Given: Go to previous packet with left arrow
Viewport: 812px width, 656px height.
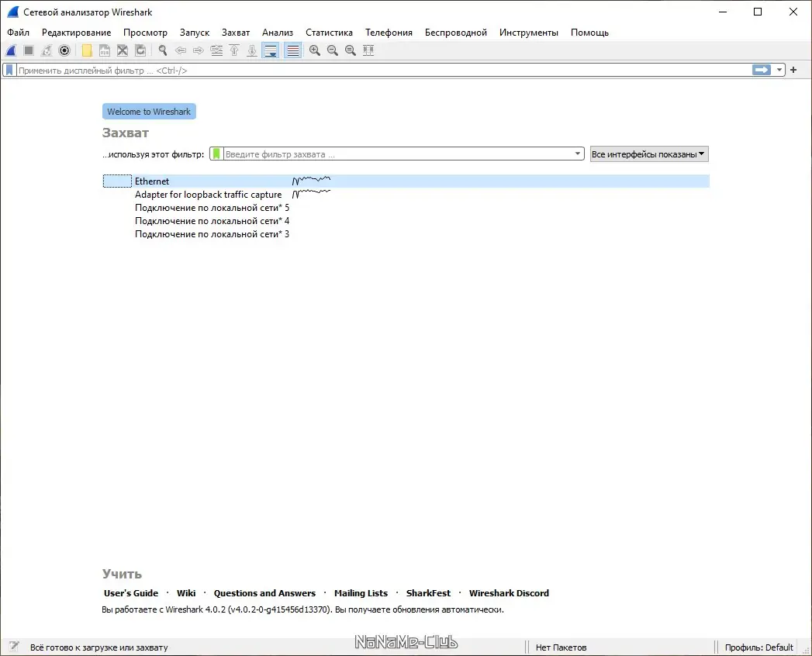Looking at the screenshot, I should pyautogui.click(x=181, y=50).
